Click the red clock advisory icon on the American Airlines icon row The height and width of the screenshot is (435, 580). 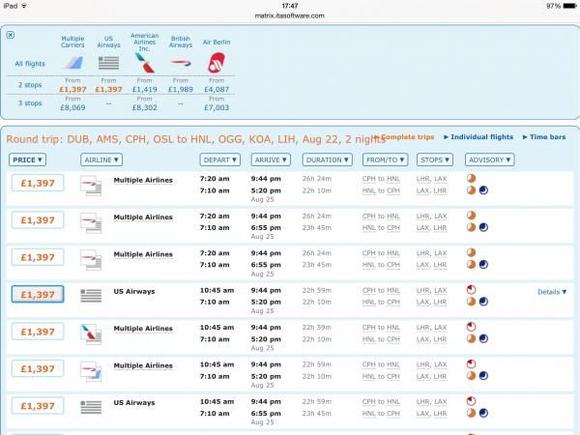pos(471,327)
